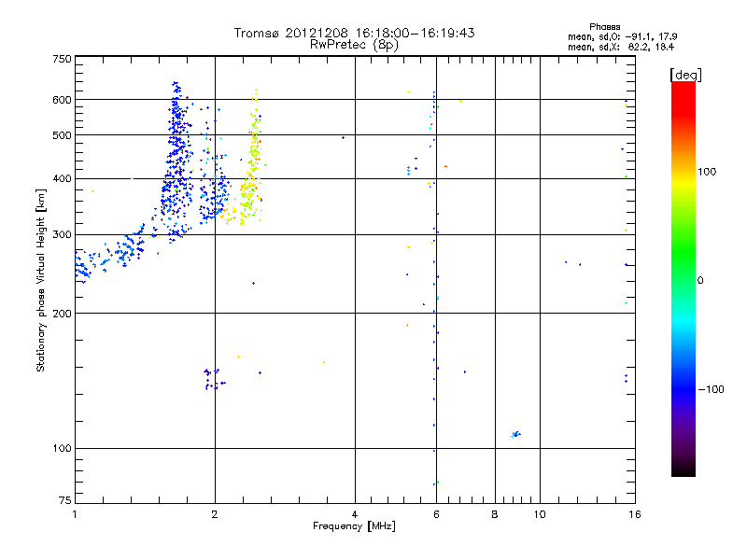This screenshot has height=560, width=747.
Task: Click the 16 tick on the frequency axis
Action: [633, 515]
